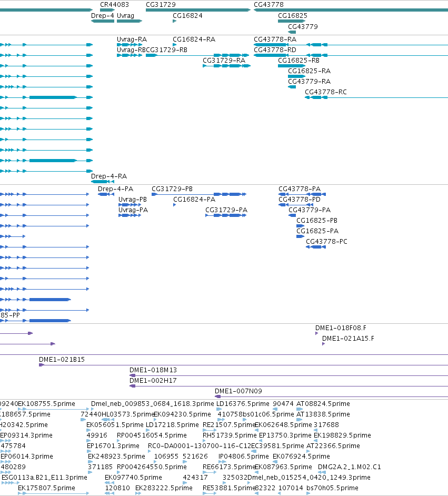Open the DMG2A.2_1.M02.C1 EST label
Viewport: 448px width, 496px height.
350,467
